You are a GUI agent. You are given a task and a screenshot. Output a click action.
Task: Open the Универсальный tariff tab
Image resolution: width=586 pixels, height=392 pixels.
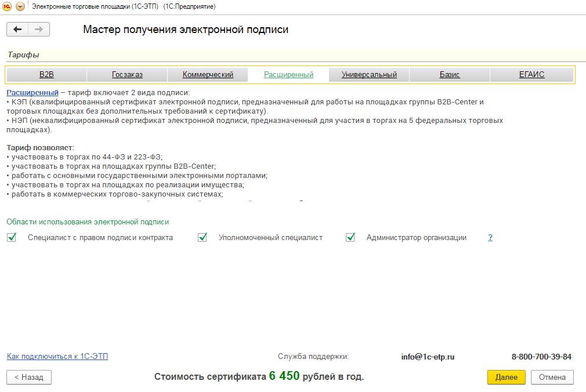[x=369, y=74]
